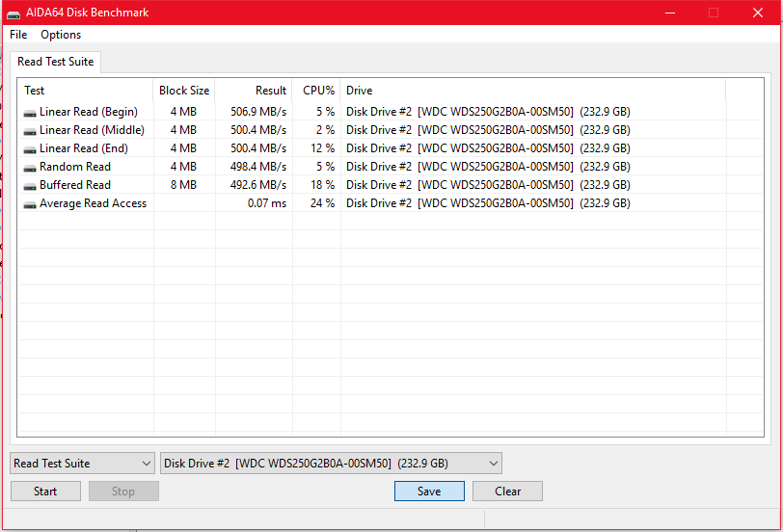
Task: Click the drive icon beside Linear Read (Begin)
Action: tap(30, 113)
